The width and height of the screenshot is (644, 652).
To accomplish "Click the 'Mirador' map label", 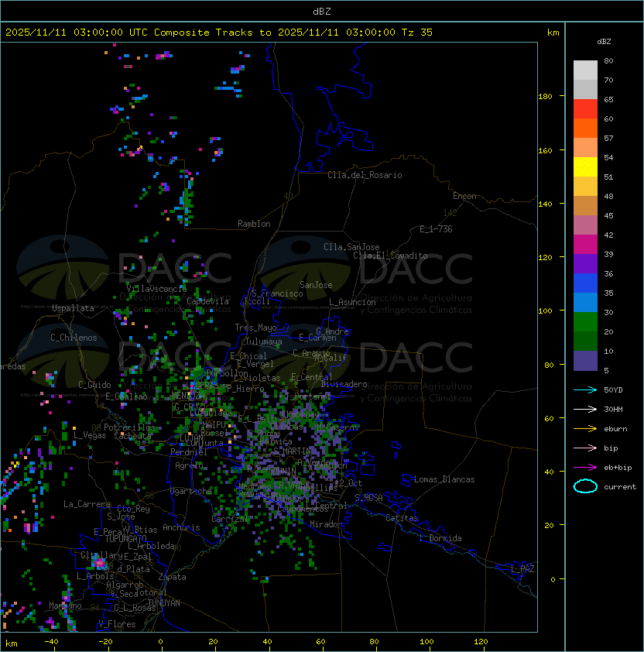I will click(x=326, y=524).
